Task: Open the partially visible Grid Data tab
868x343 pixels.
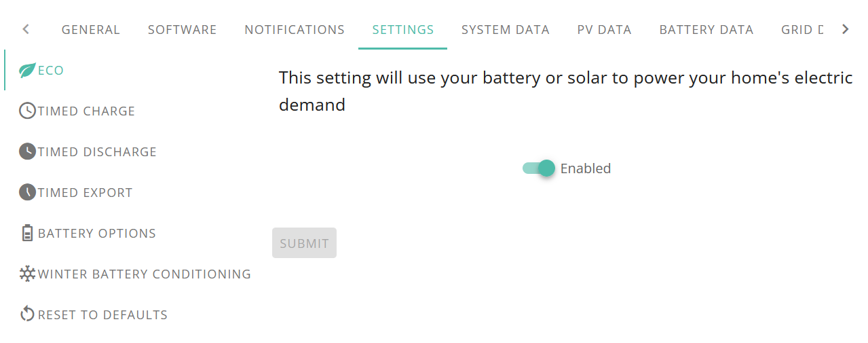Action: point(802,30)
